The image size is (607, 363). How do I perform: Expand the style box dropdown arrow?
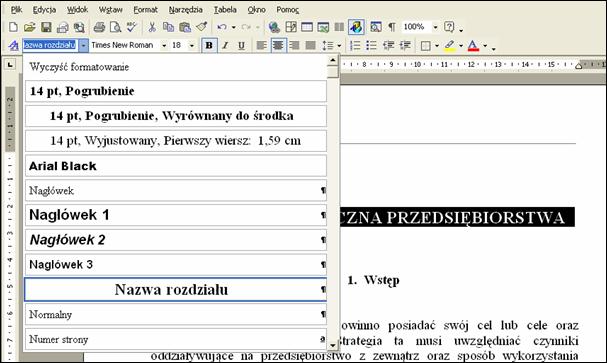(x=83, y=46)
